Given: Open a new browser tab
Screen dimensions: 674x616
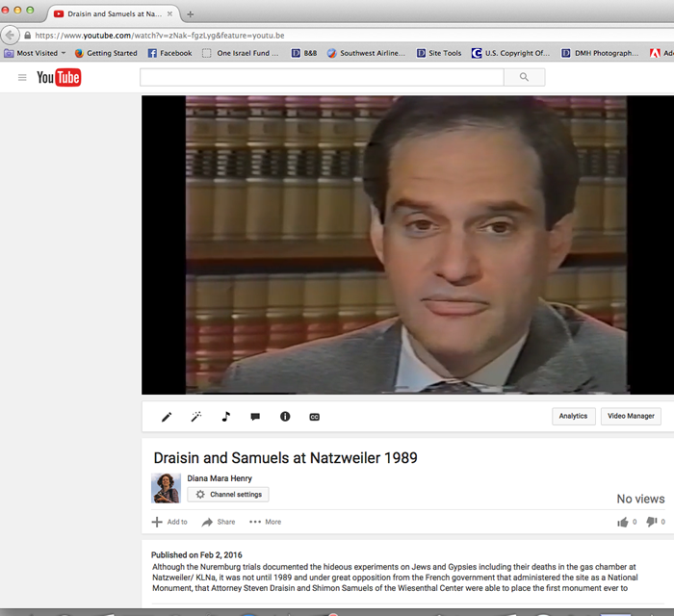Looking at the screenshot, I should pyautogui.click(x=190, y=14).
